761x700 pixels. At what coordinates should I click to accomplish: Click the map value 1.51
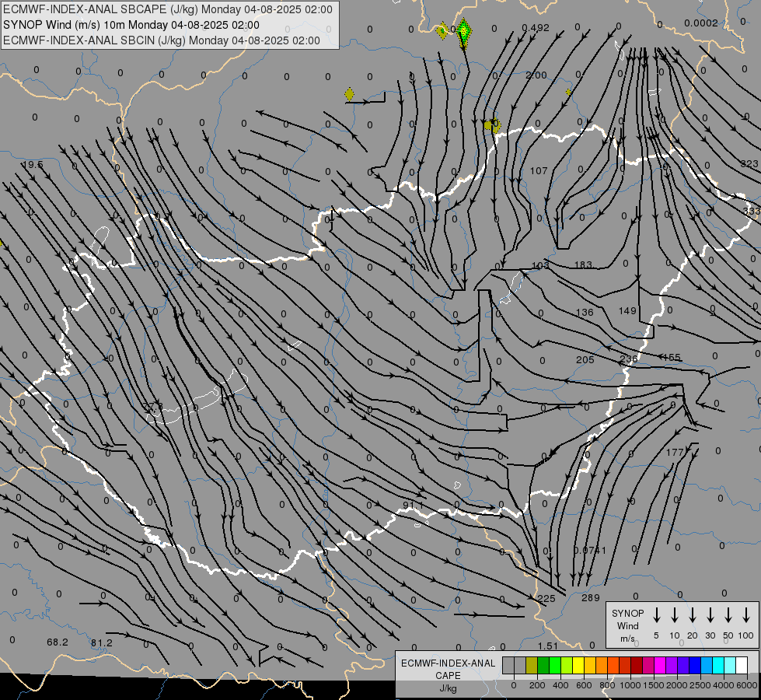click(548, 646)
